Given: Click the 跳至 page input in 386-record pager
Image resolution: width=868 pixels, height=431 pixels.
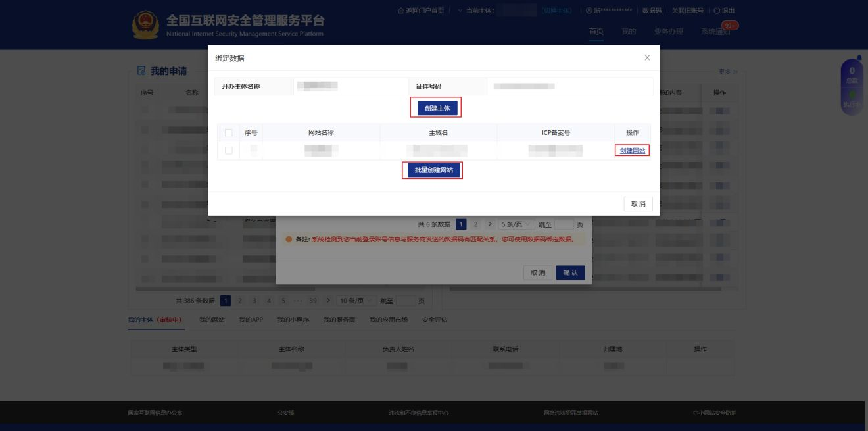Looking at the screenshot, I should tap(406, 301).
